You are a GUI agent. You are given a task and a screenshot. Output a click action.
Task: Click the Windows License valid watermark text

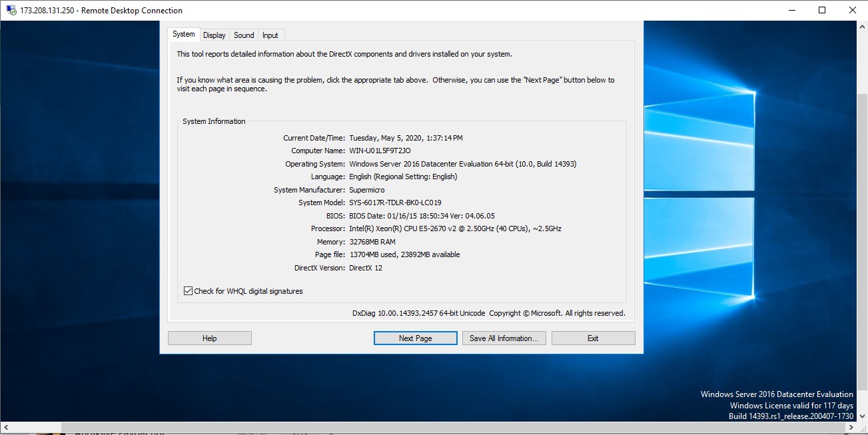(791, 406)
